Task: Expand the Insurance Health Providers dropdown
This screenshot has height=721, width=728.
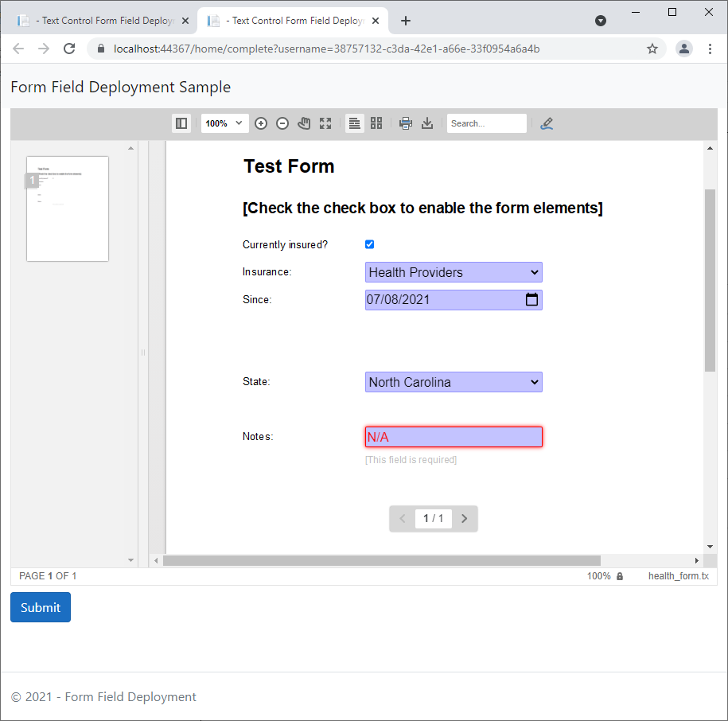Action: (x=454, y=272)
